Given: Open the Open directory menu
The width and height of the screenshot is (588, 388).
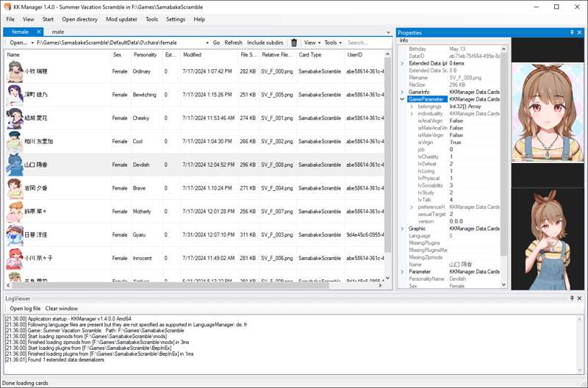Looking at the screenshot, I should [79, 19].
